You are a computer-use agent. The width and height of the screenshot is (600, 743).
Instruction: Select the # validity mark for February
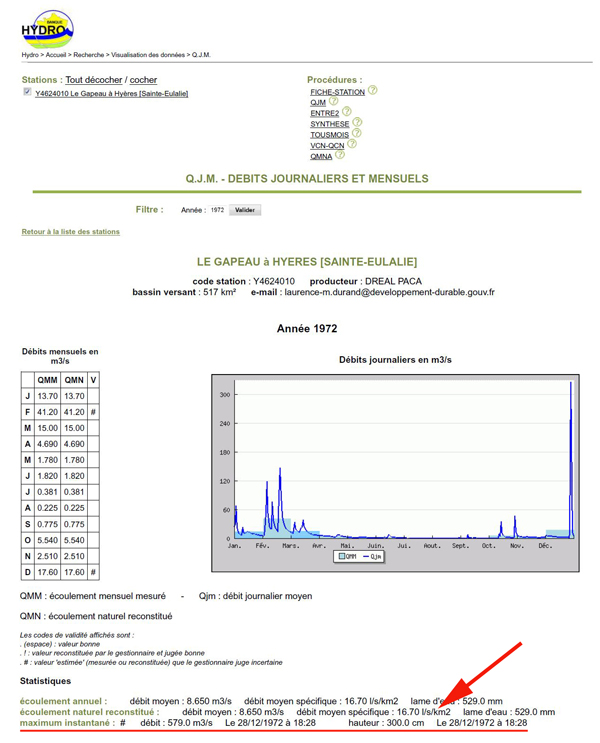[x=93, y=412]
